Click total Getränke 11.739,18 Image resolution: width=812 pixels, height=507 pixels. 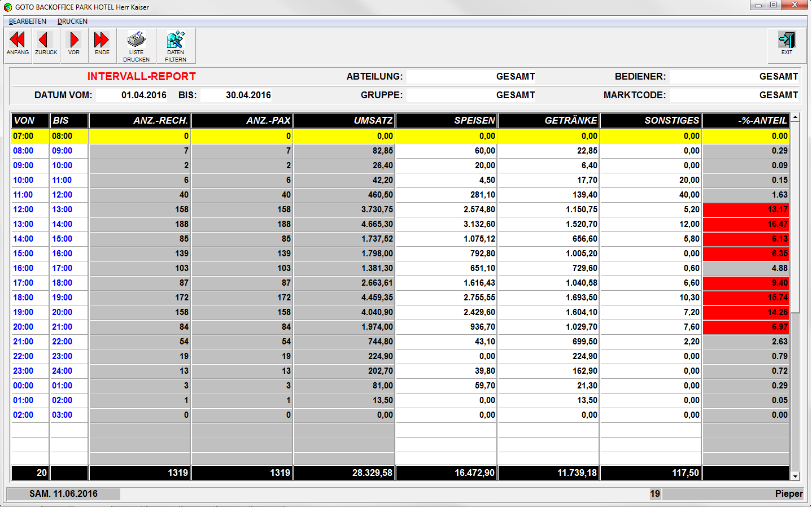tap(548, 473)
